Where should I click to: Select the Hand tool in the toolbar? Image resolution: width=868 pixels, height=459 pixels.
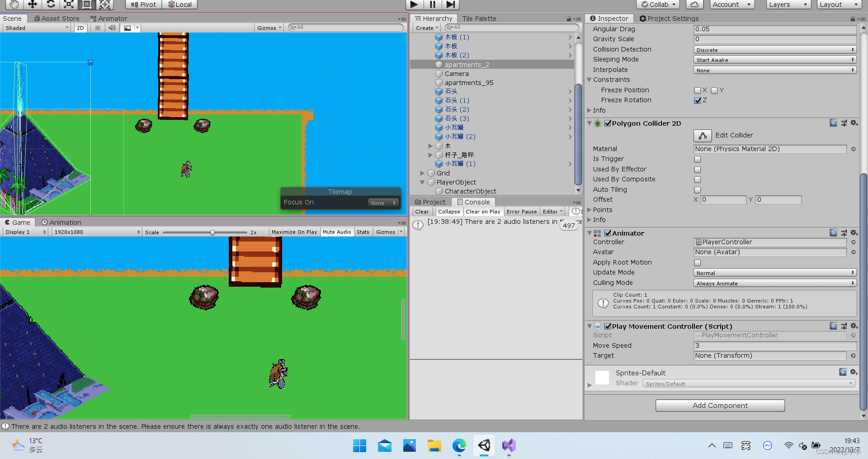(13, 5)
